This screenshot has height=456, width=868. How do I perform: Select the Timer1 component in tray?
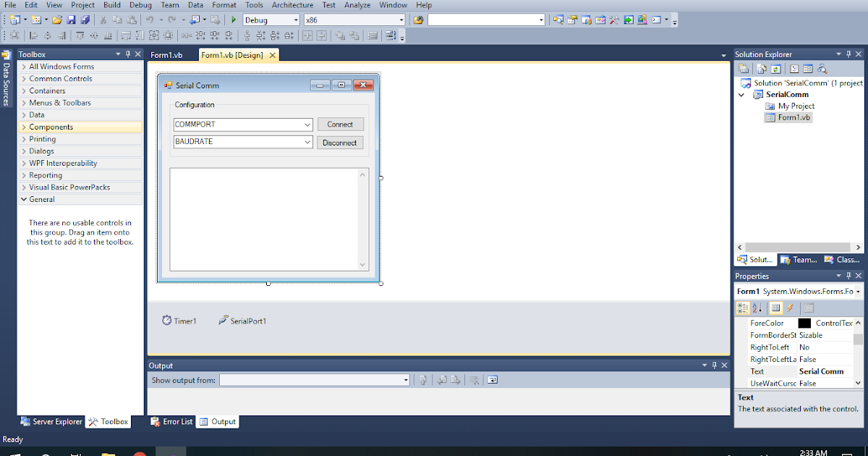tap(179, 321)
